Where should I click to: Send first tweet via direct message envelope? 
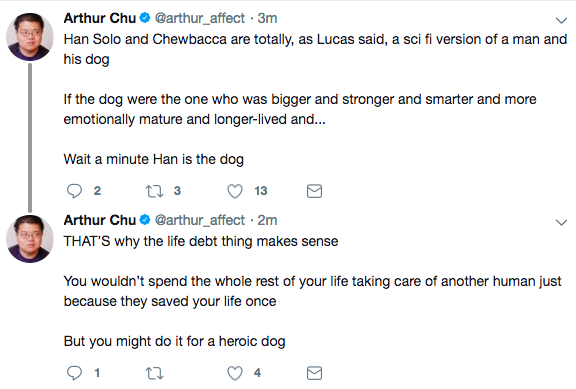(x=314, y=191)
